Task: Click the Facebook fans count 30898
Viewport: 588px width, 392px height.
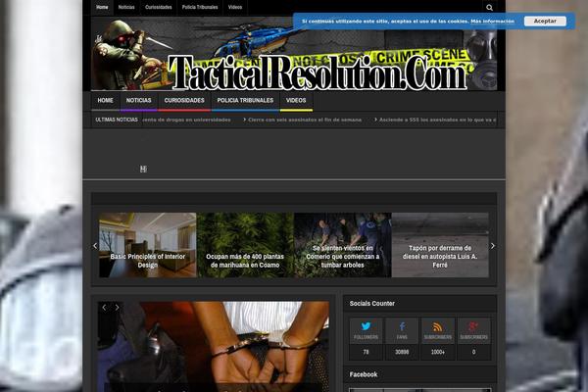Action: coord(402,352)
